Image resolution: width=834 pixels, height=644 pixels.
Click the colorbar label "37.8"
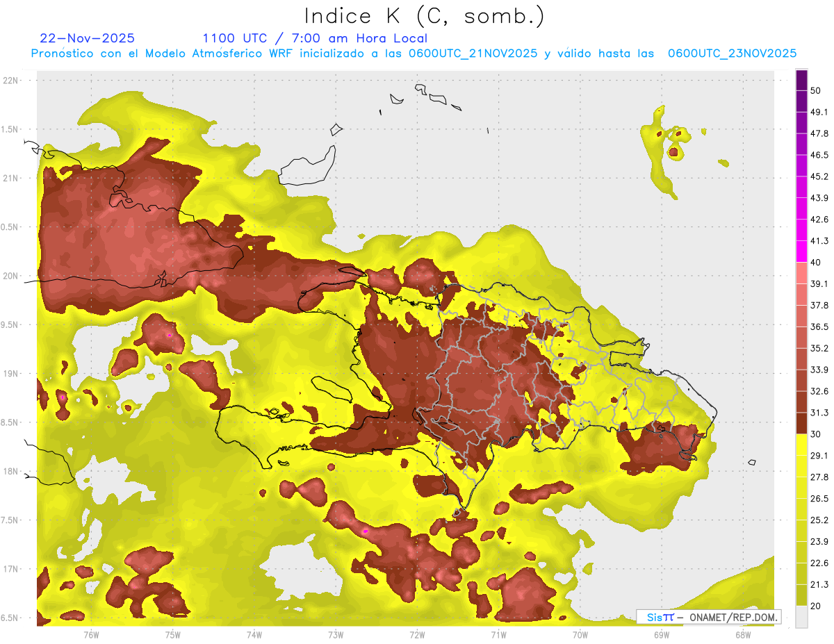pyautogui.click(x=819, y=305)
